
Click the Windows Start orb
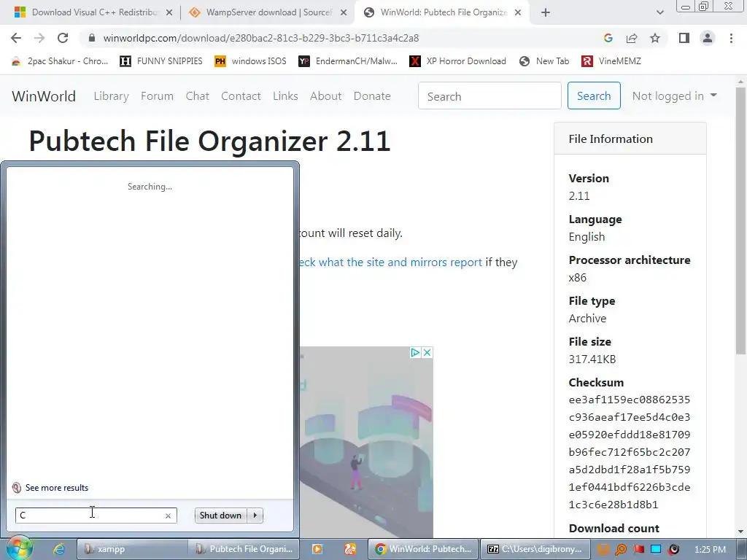pos(19,548)
